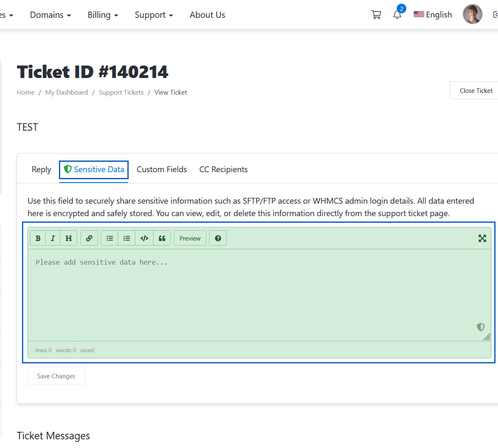This screenshot has height=448, width=498.
Task: Create a numbered ordered list
Action: pos(127,238)
